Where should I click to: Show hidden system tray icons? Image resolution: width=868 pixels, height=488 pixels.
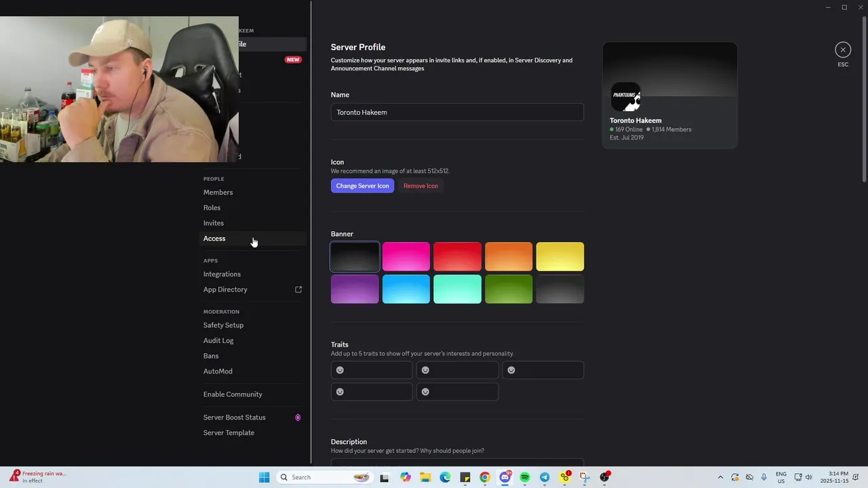tap(720, 477)
